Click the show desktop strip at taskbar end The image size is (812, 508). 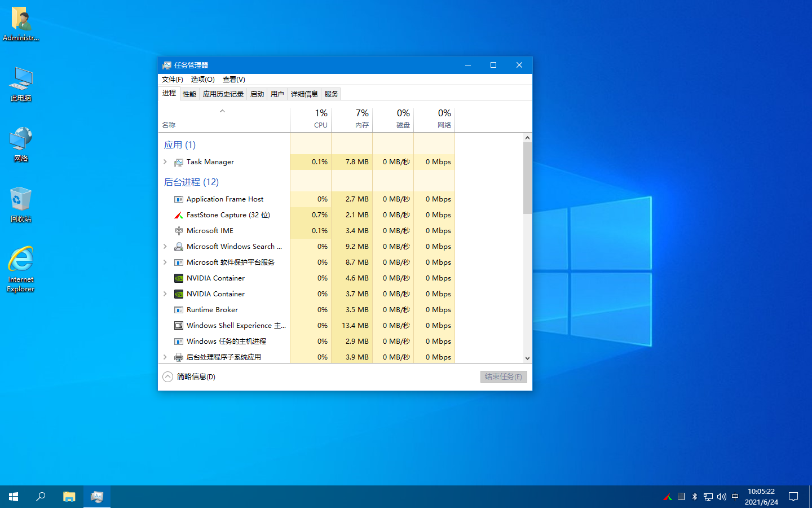[810, 497]
